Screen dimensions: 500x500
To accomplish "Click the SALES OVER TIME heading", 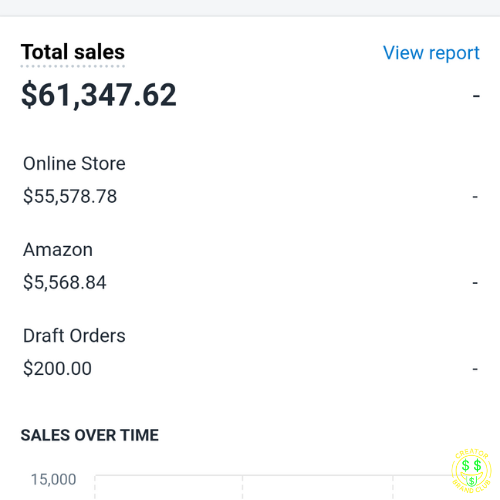I will 90,435.
